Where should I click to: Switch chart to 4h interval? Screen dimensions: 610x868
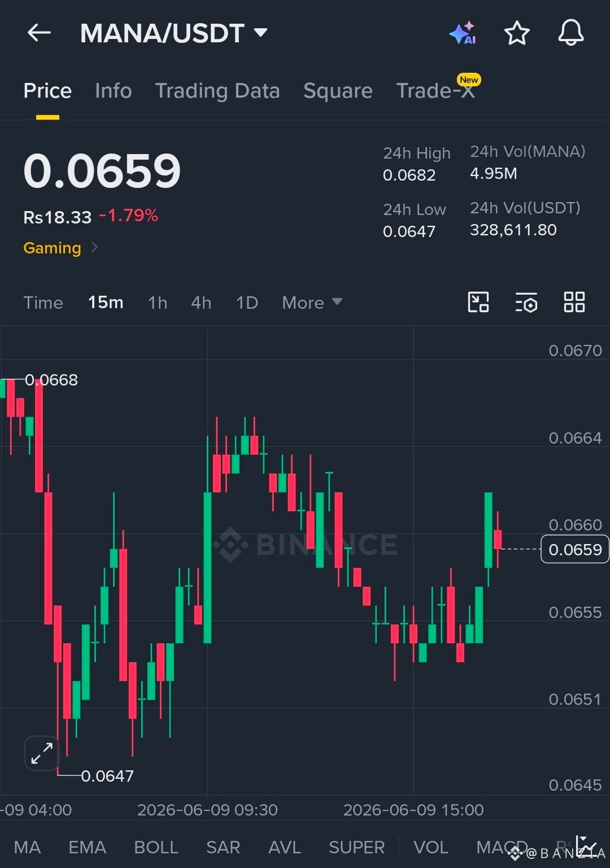click(x=201, y=303)
